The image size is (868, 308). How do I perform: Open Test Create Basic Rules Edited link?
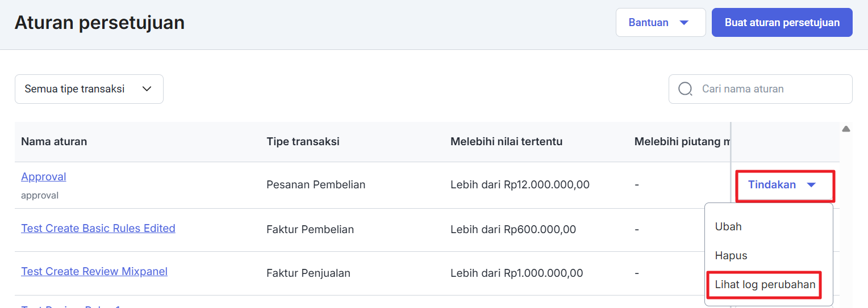(x=98, y=228)
